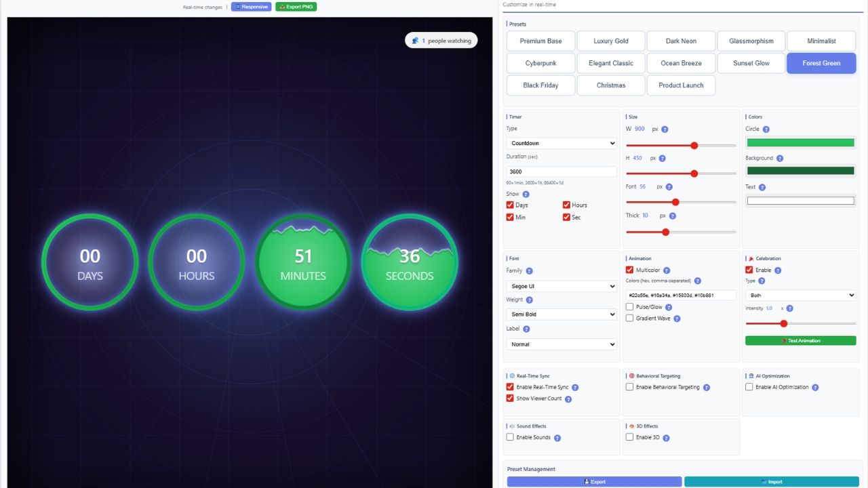The width and height of the screenshot is (868, 488).
Task: Select the Premium Base preset
Action: [541, 41]
